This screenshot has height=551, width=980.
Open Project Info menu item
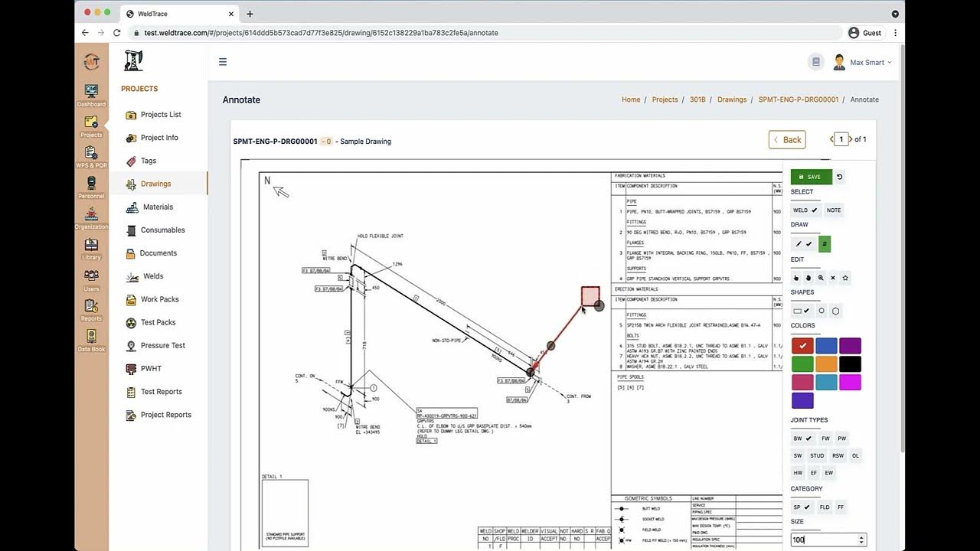tap(158, 138)
